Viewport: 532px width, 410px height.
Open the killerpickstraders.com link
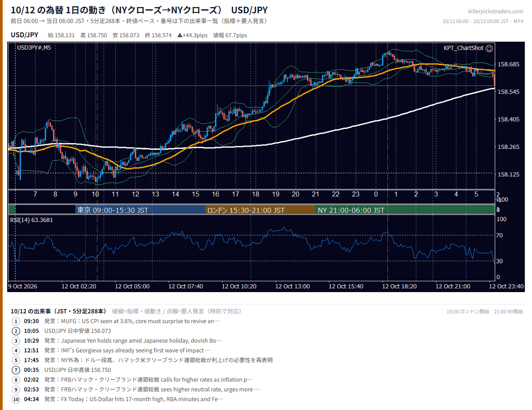[496, 12]
